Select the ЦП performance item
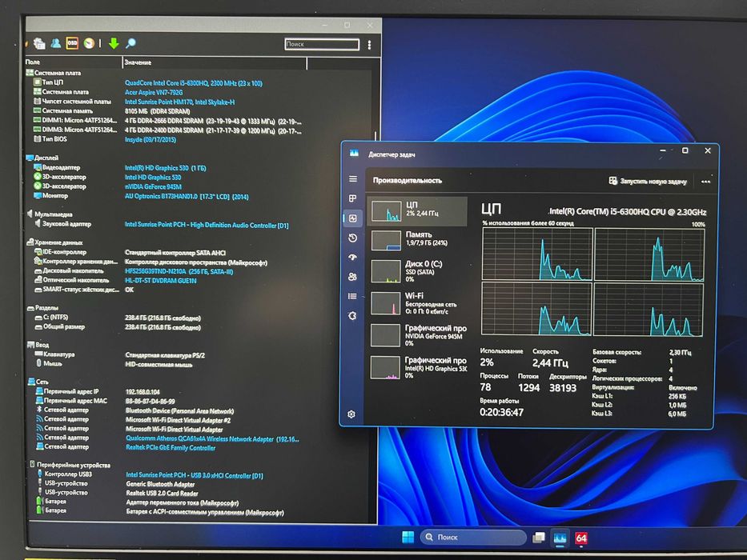Image resolution: width=747 pixels, height=560 pixels. click(417, 211)
